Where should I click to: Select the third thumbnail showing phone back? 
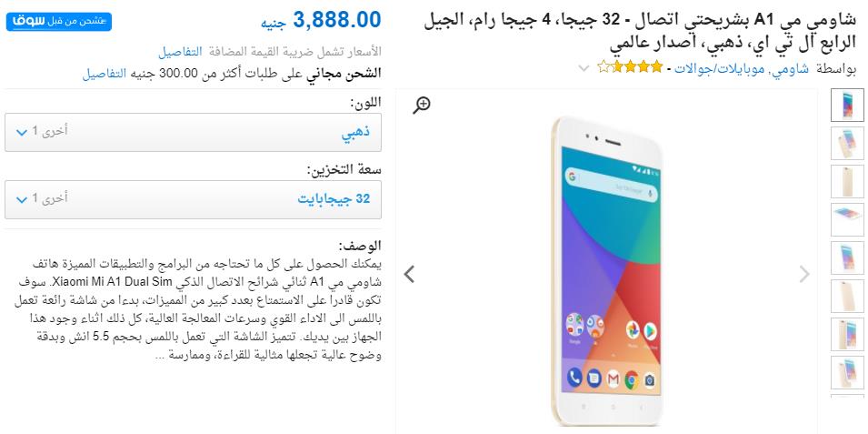point(847,182)
